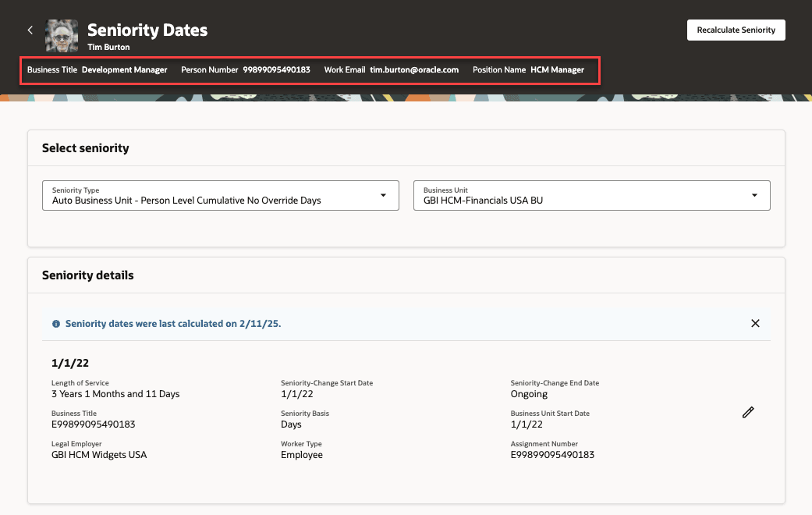Viewport: 812px width, 515px height.
Task: Open the Seniority Type dropdown
Action: (x=221, y=195)
